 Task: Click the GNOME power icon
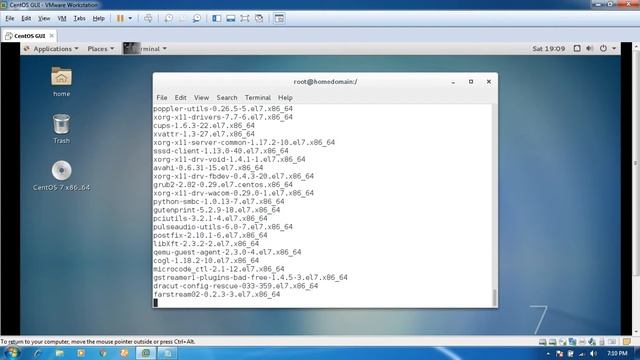tap(603, 48)
